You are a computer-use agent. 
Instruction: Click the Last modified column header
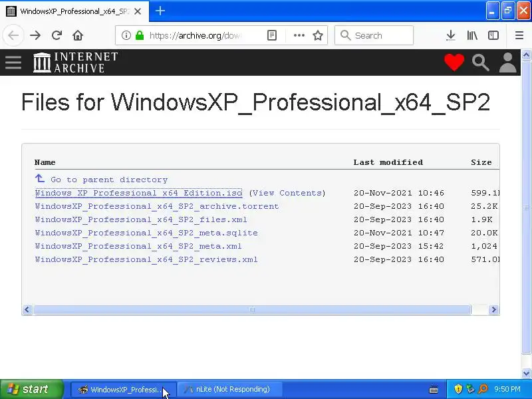[x=388, y=162]
